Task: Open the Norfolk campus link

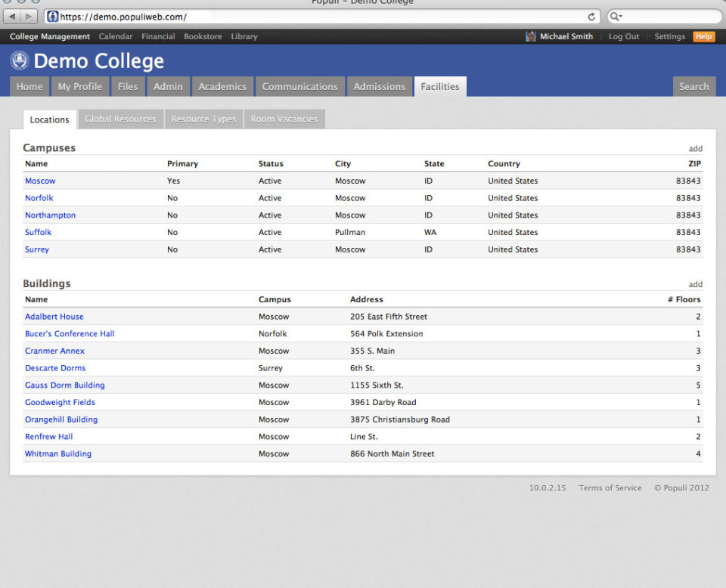Action: pos(39,198)
